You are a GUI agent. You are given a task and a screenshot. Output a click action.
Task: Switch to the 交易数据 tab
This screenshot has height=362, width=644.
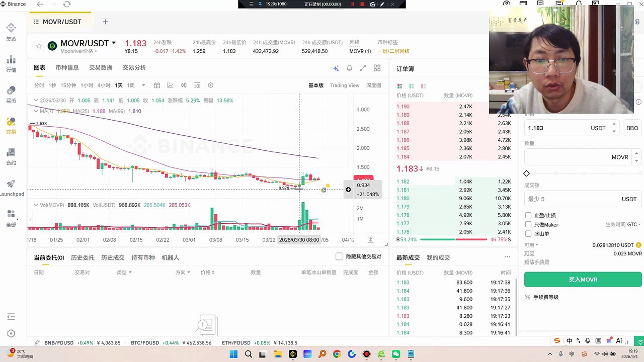click(101, 68)
